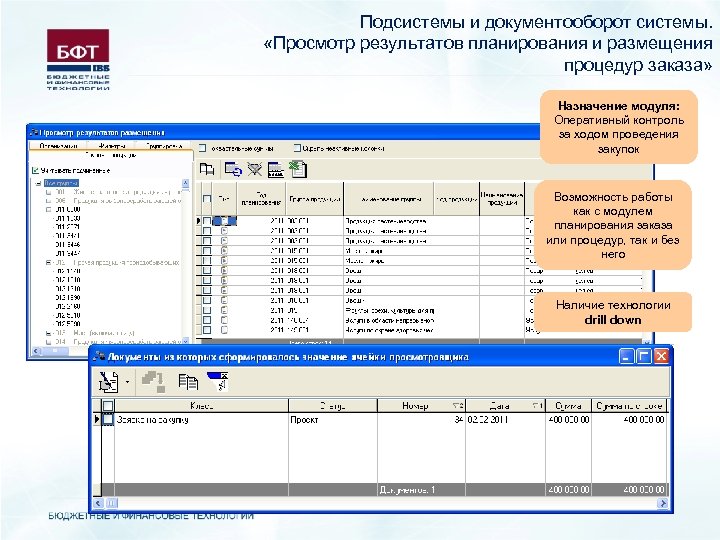Click the edit document icon in documents window

click(x=108, y=382)
